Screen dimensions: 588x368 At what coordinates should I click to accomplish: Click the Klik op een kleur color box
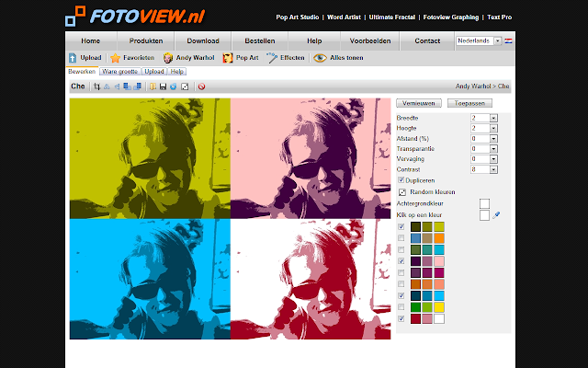[x=484, y=215]
